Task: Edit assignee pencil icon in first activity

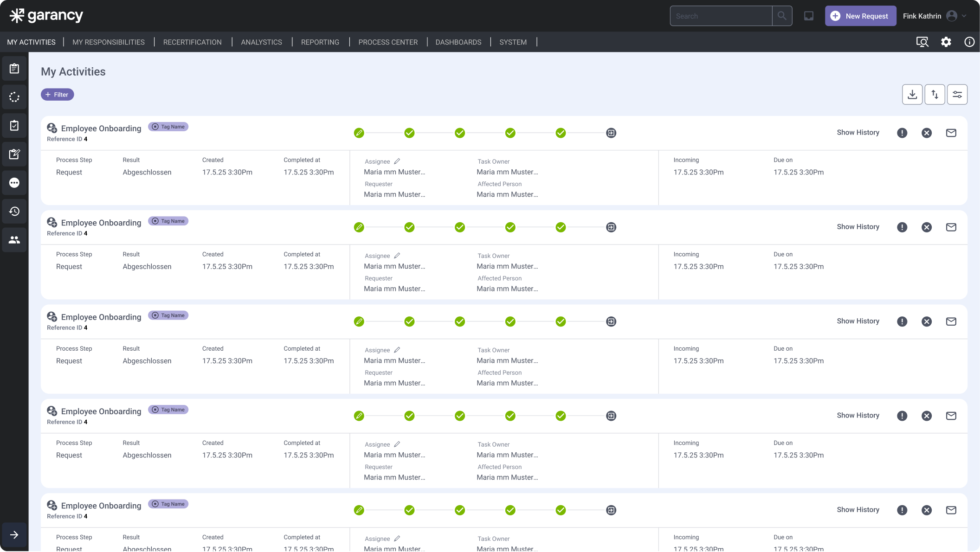Action: point(397,161)
